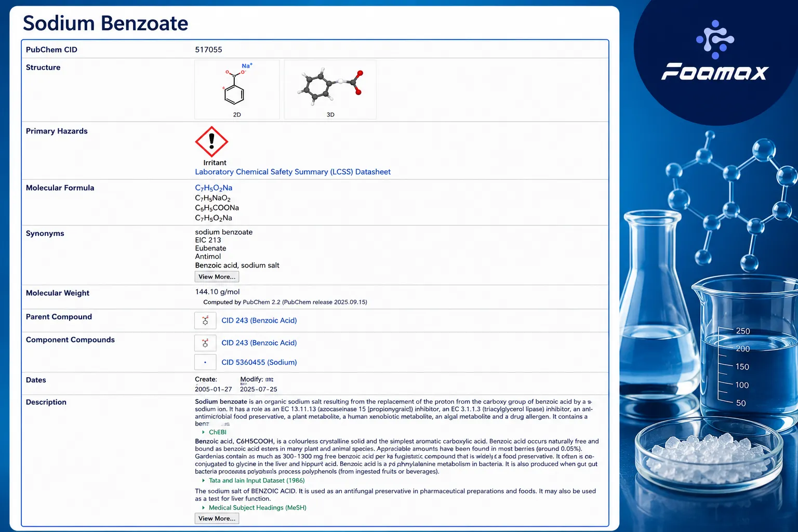Click the C7H5O2Na formula link

pos(214,188)
